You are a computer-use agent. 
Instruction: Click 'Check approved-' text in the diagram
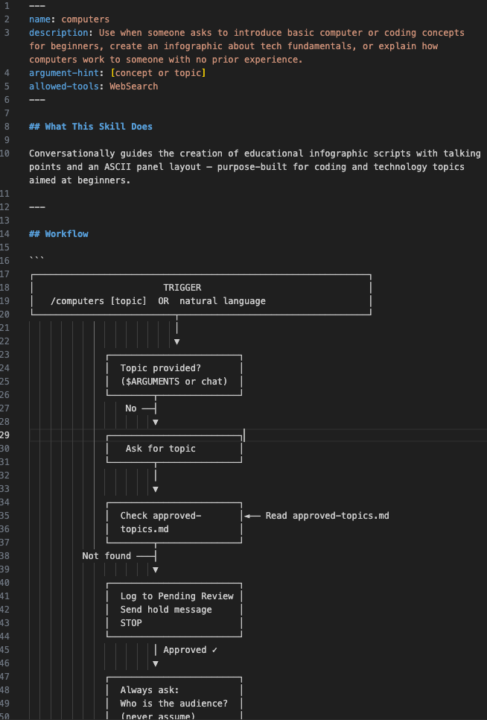pos(160,516)
